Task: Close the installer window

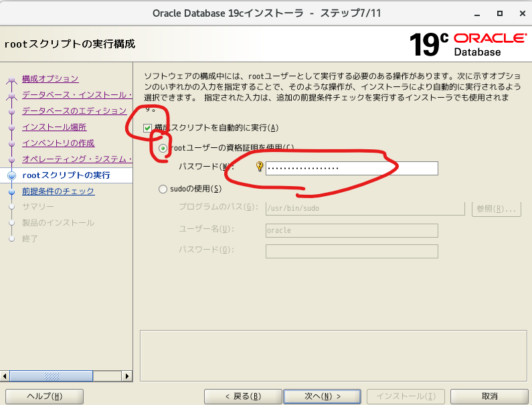Action: 523,13
